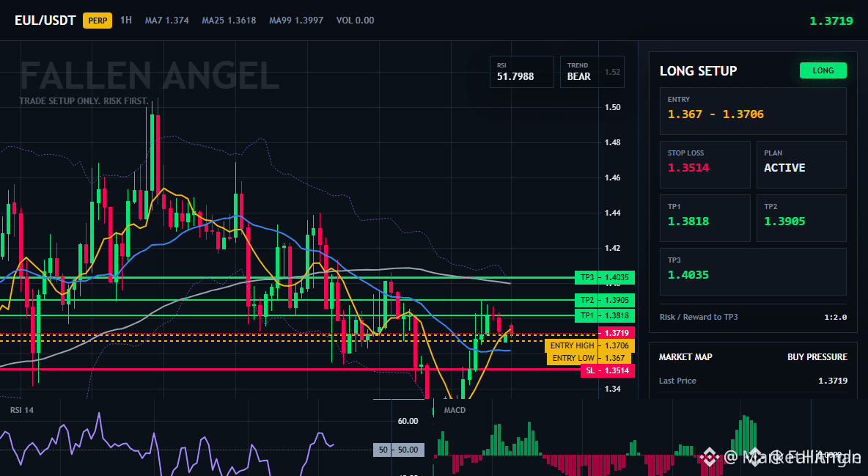Click the green LONG badge button
868x476 pixels.
(x=823, y=70)
